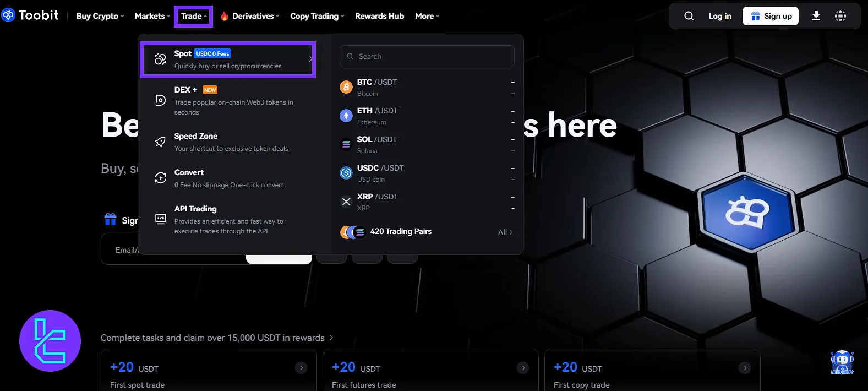Expand the Markets dropdown
This screenshot has width=868, height=391.
152,16
